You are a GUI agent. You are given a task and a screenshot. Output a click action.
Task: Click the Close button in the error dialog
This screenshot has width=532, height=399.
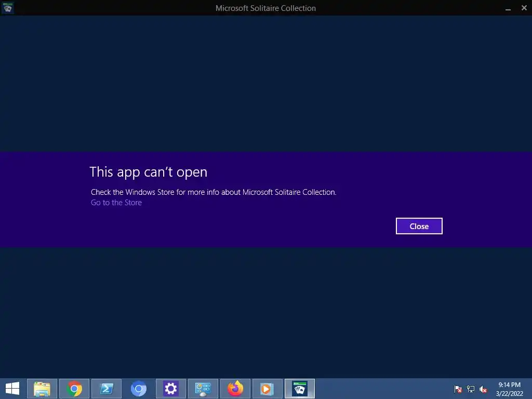[419, 226]
